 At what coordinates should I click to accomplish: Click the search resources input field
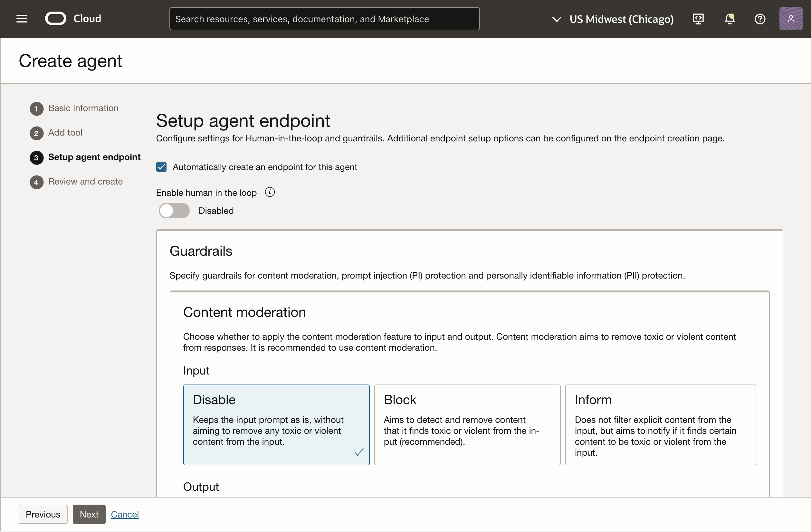click(324, 19)
